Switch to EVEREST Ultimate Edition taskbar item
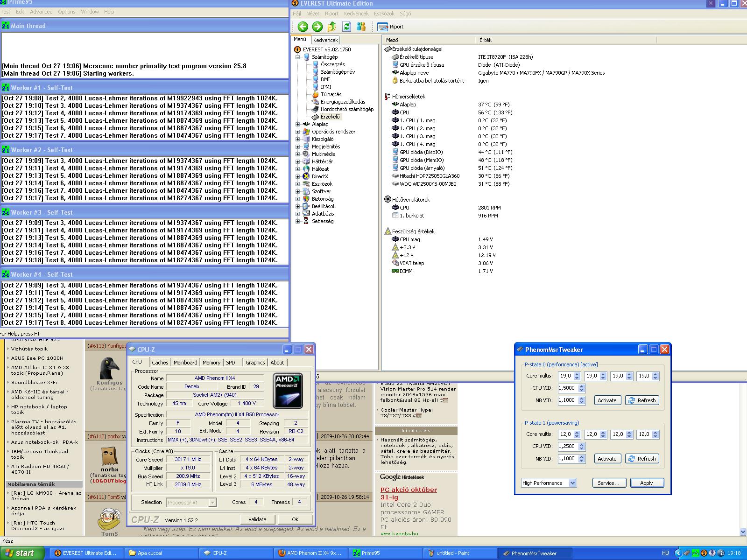 86,553
